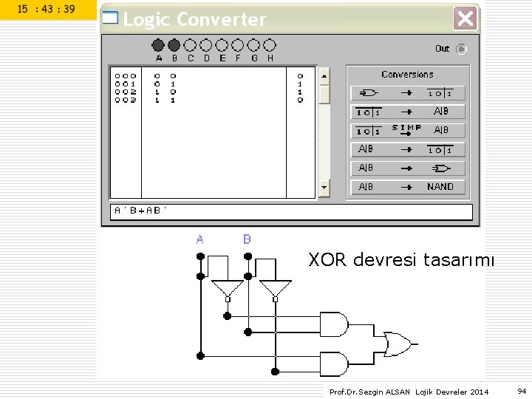Enable input terminal D circle

coord(206,45)
